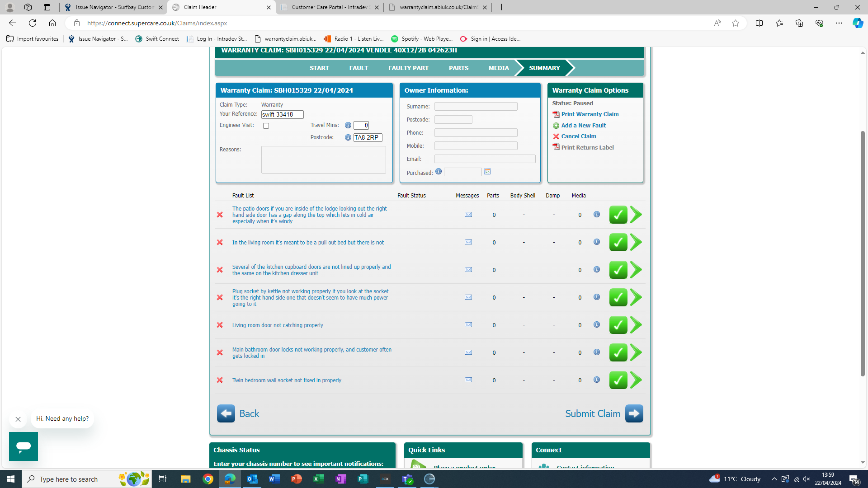Click green tick on plug socket fault row
This screenshot has height=488, width=868.
pos(618,297)
